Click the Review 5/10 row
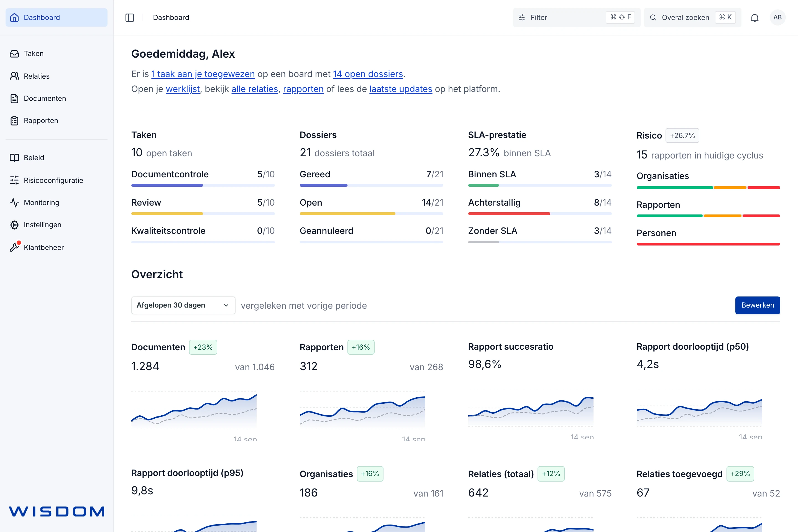This screenshot has width=798, height=532. (x=203, y=206)
